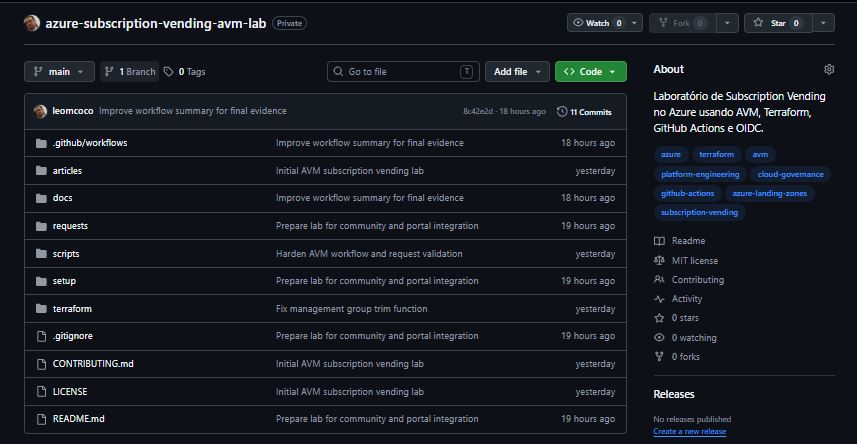Click the people icon next to Contributing
This screenshot has height=444, width=857.
click(x=659, y=279)
